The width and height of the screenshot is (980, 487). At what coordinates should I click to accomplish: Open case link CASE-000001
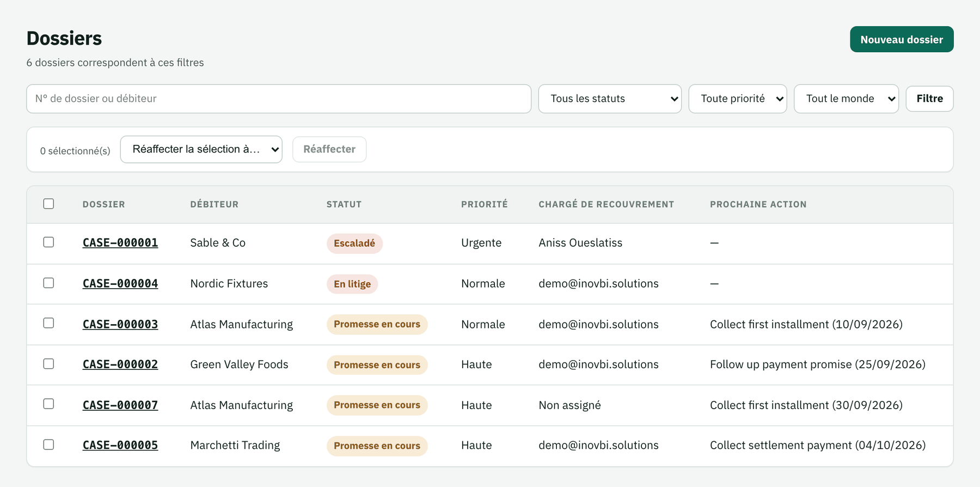click(120, 243)
